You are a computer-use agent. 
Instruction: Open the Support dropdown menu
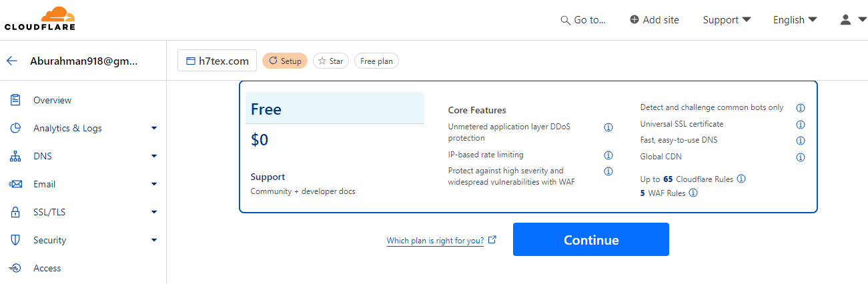coord(727,20)
